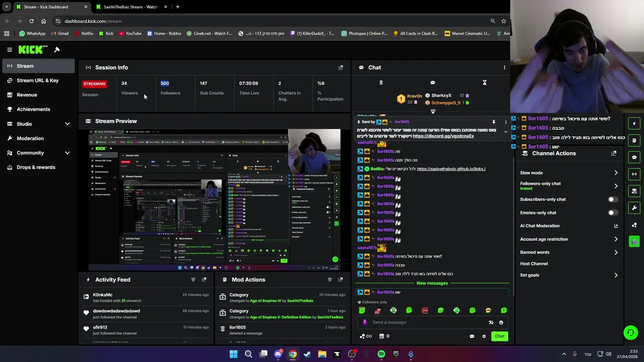This screenshot has width=644, height=362.
Task: Toggle Subscribers-only chat switch
Action: pyautogui.click(x=612, y=199)
